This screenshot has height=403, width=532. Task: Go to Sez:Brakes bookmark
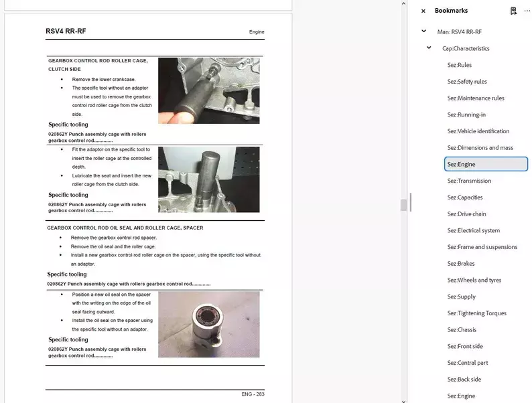(x=461, y=264)
